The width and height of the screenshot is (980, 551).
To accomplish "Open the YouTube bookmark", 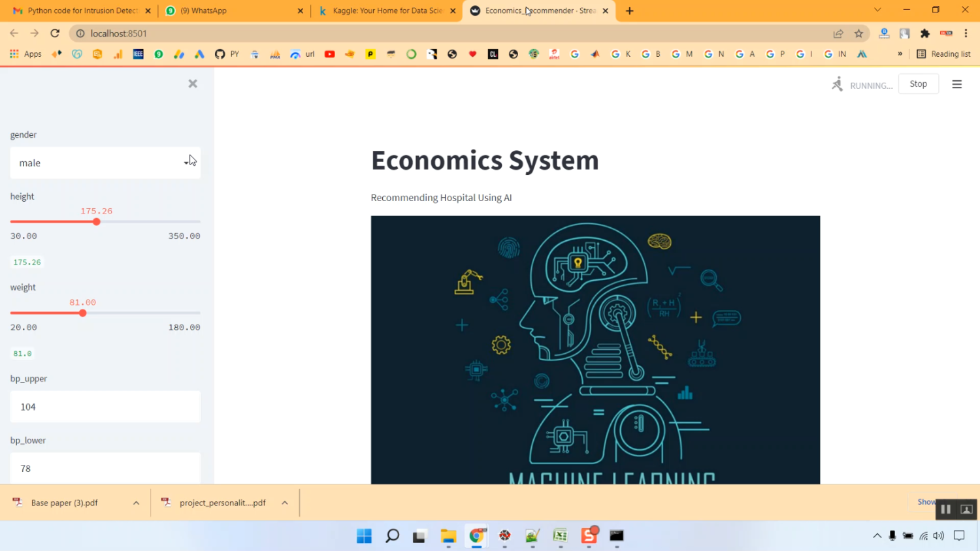I will 330,54.
